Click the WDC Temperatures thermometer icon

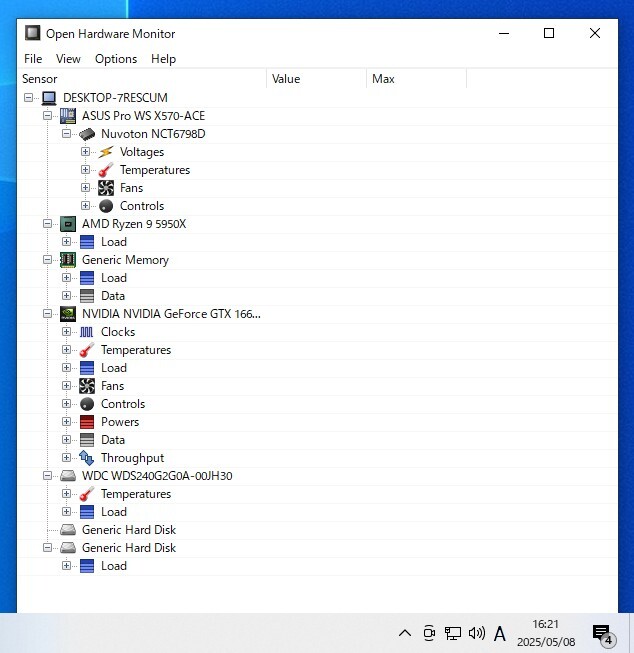87,494
